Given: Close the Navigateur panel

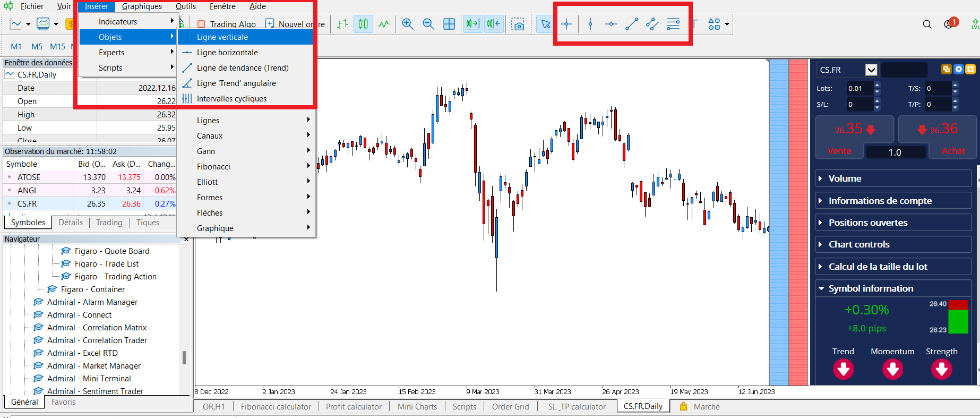Looking at the screenshot, I should [186, 240].
